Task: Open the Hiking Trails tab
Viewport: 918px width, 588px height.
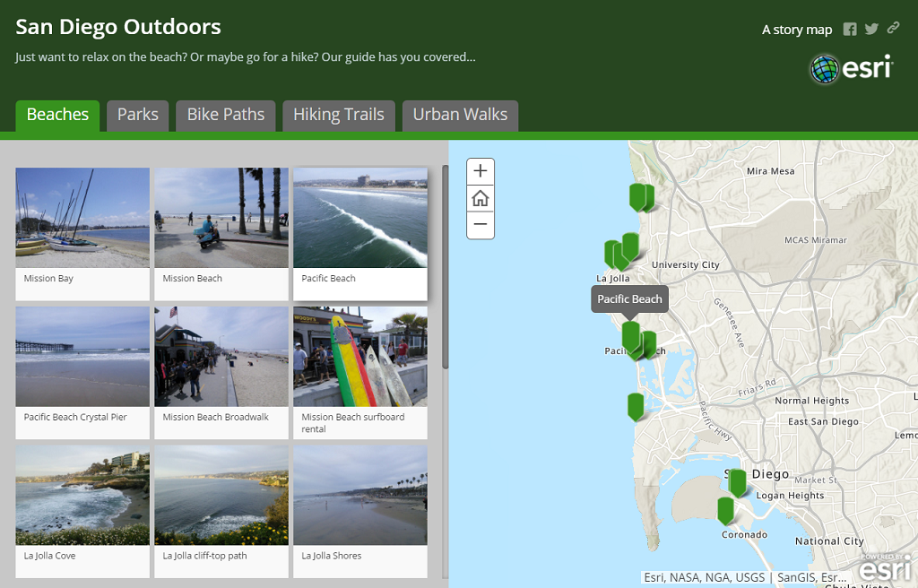Action: tap(338, 115)
